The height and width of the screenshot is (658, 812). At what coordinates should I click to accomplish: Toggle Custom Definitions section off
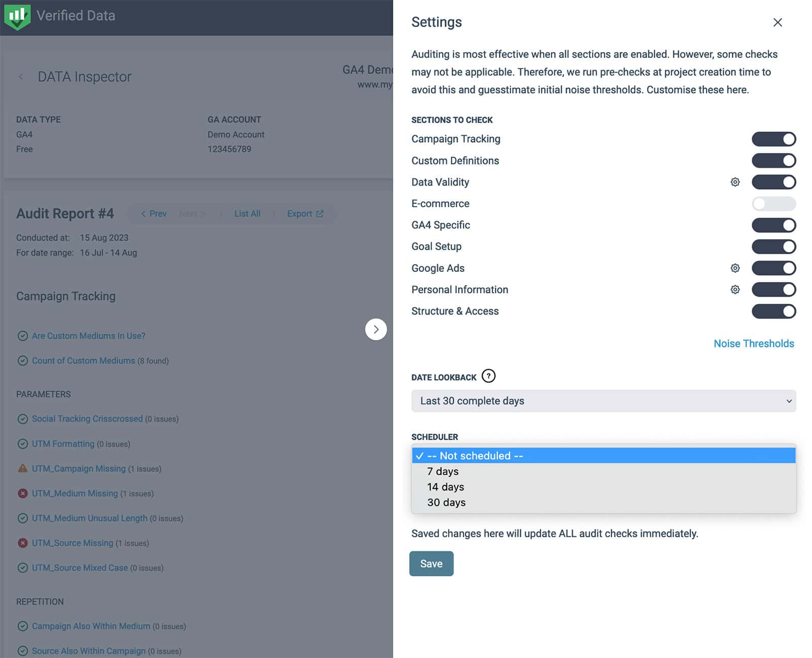pos(773,161)
